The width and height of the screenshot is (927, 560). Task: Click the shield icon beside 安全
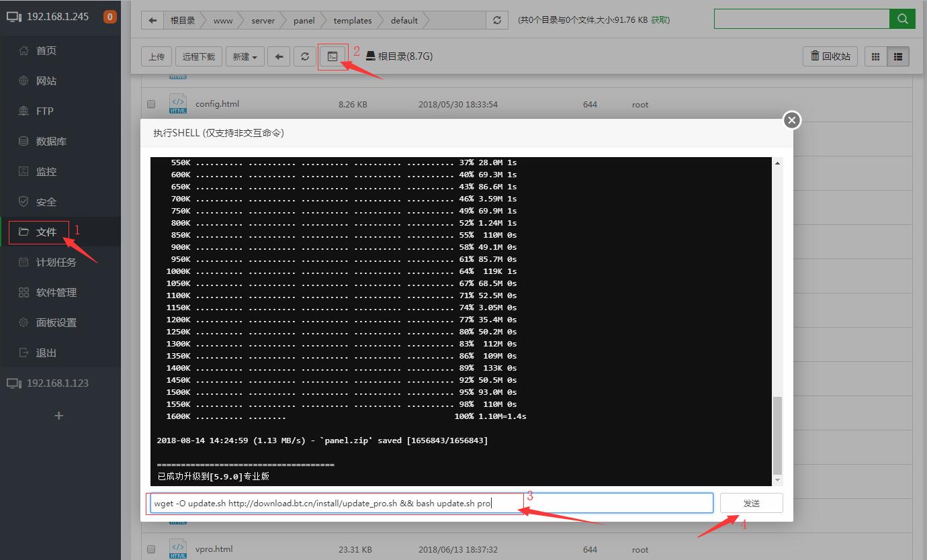[x=24, y=201]
